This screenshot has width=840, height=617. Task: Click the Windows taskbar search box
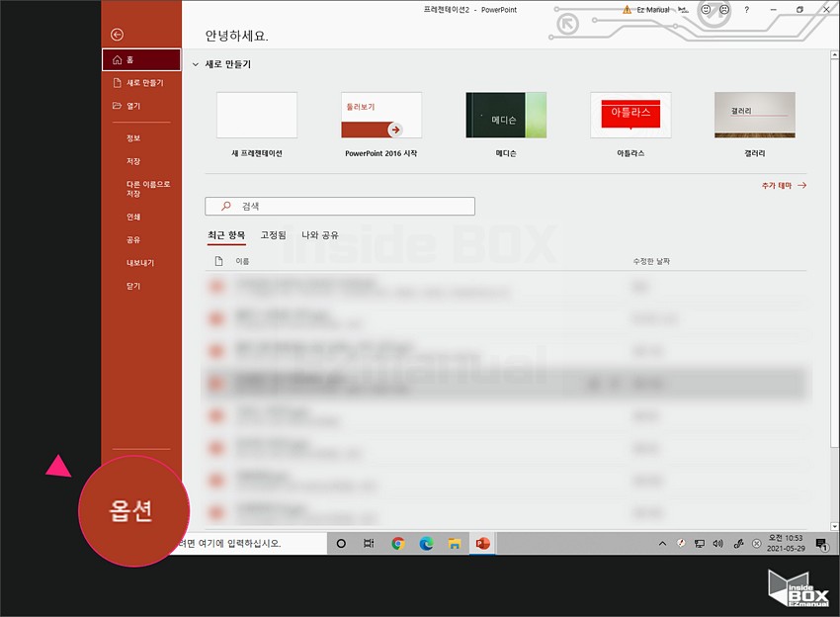coord(252,544)
